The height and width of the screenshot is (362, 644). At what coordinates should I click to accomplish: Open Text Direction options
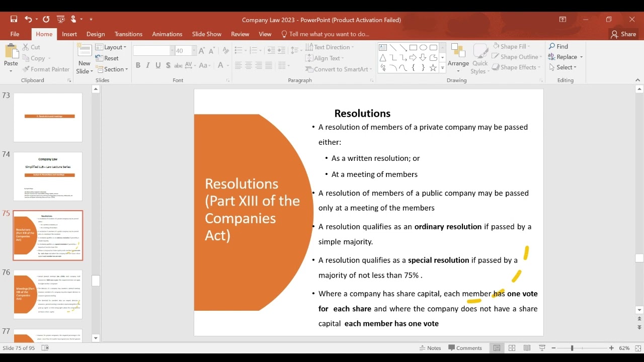tap(330, 47)
